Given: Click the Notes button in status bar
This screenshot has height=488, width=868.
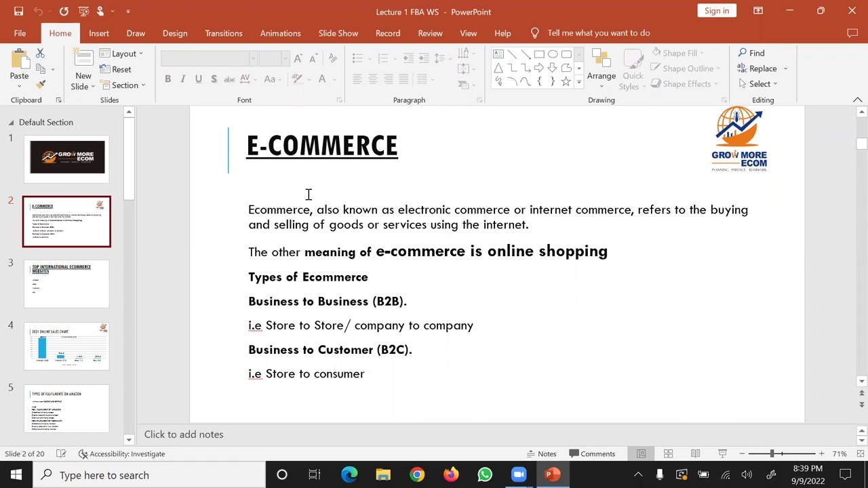Looking at the screenshot, I should pyautogui.click(x=541, y=454).
